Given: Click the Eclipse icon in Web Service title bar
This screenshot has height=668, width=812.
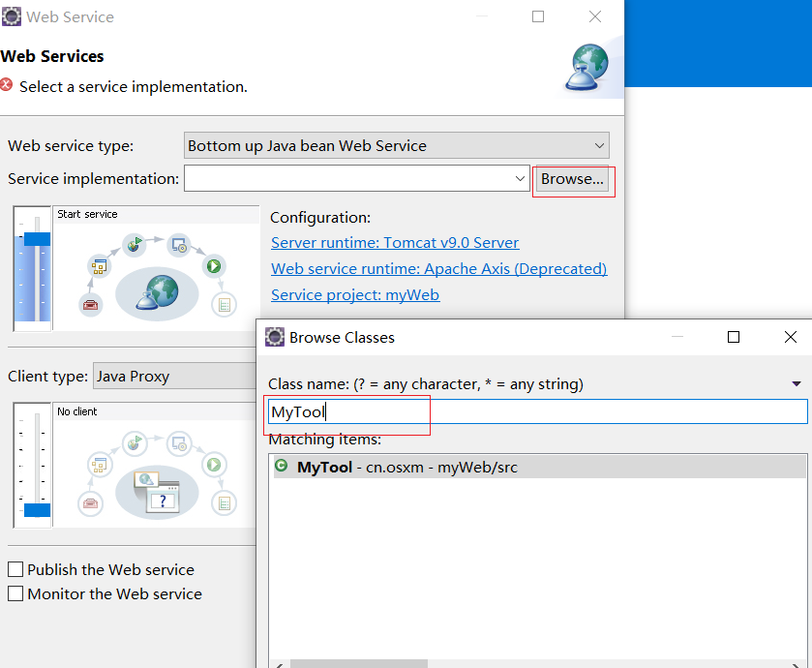Looking at the screenshot, I should 12,16.
